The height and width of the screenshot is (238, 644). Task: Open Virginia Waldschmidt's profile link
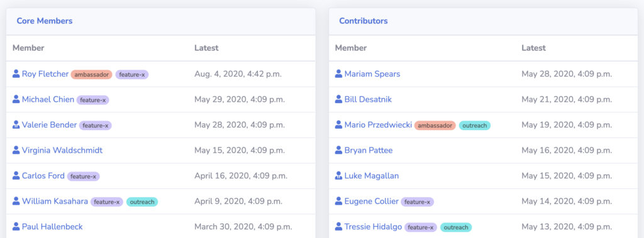pyautogui.click(x=62, y=150)
